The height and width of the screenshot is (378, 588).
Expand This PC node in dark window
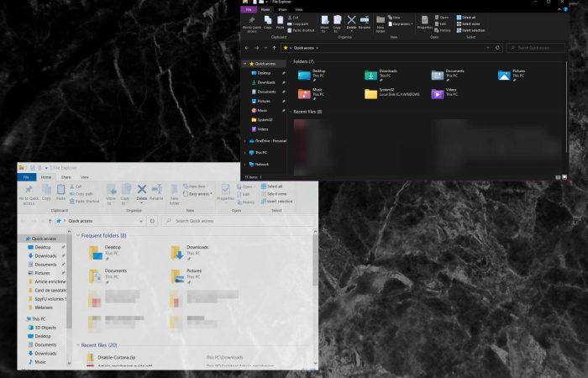click(x=245, y=153)
